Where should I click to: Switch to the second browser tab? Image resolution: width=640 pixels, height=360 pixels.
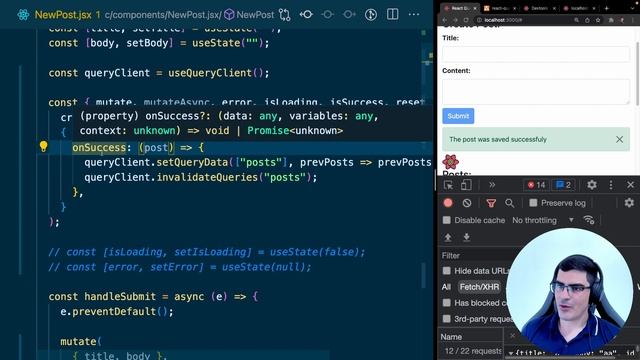[x=500, y=8]
